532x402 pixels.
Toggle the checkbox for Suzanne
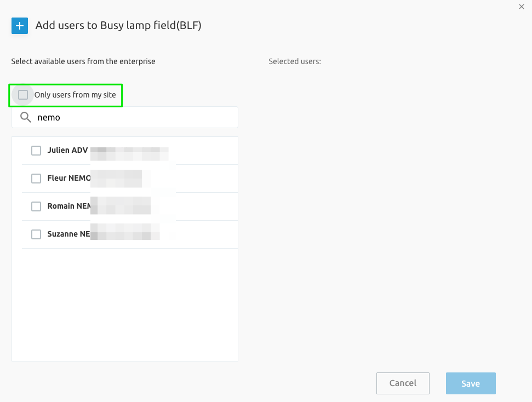pos(36,234)
